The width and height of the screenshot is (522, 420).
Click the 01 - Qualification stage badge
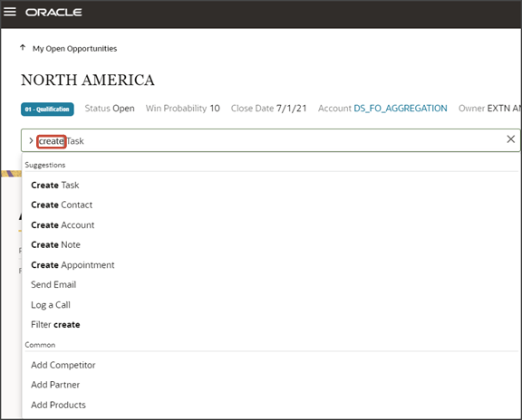tap(47, 110)
